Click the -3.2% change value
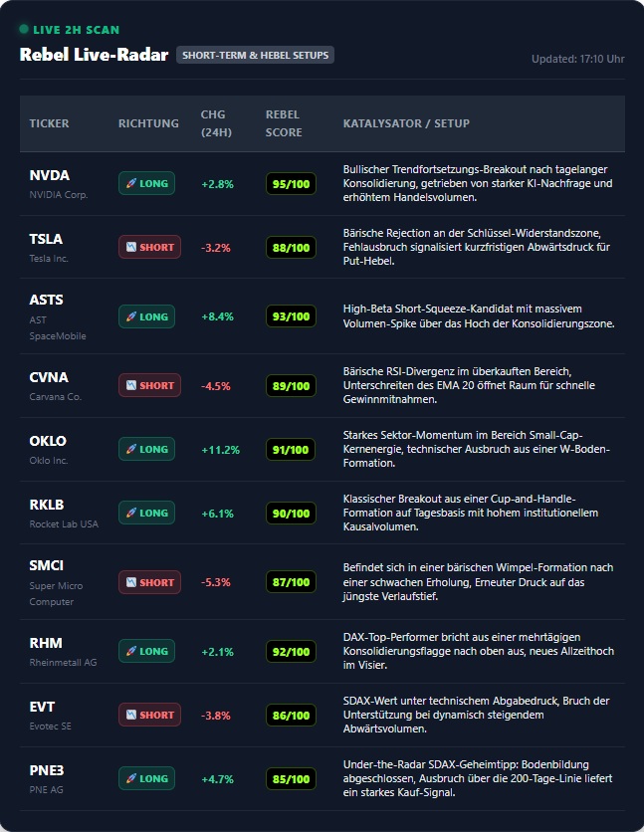This screenshot has height=832, width=644. click(216, 249)
